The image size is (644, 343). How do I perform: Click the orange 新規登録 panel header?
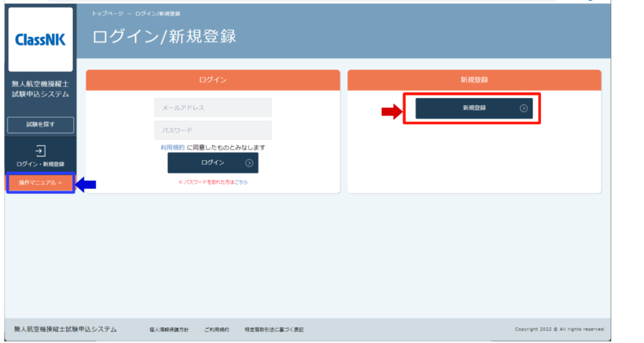coord(474,80)
